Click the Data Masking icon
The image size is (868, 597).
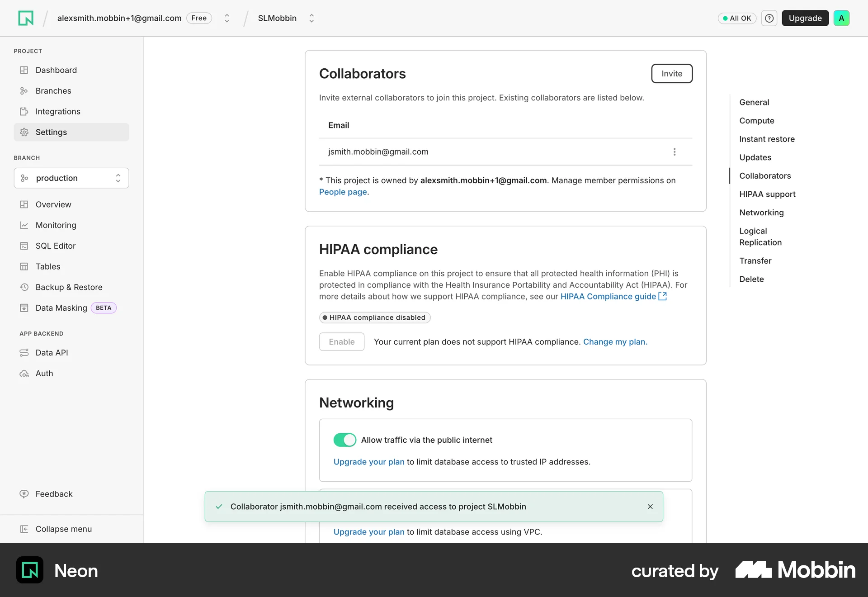point(24,308)
